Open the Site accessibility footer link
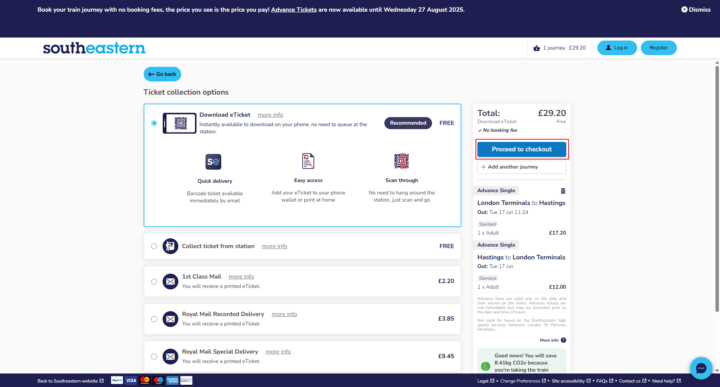 (571, 381)
